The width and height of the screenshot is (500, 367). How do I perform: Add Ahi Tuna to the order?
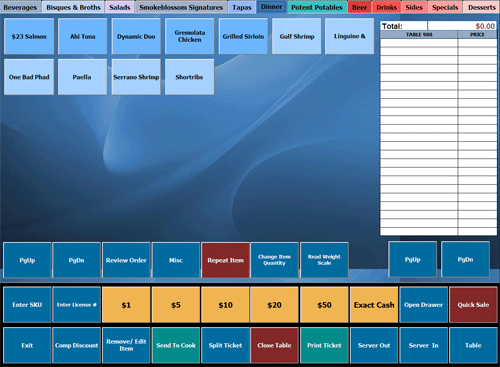[x=82, y=36]
